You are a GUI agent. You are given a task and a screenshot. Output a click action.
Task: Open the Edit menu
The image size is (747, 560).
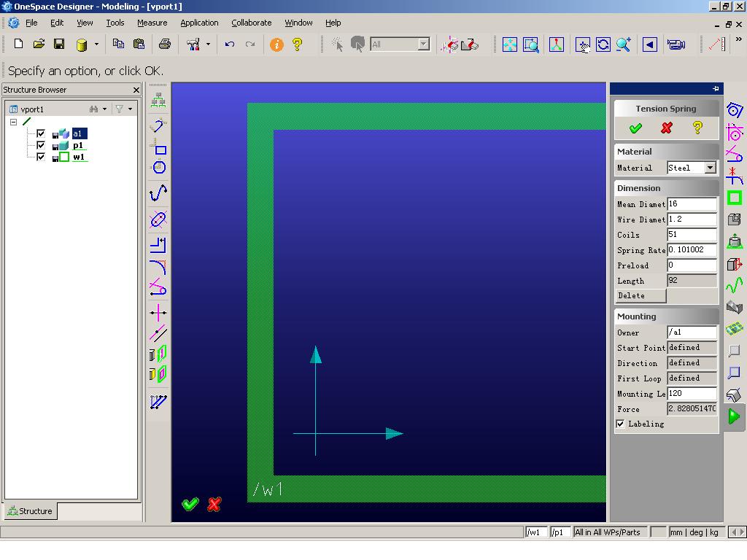(57, 23)
